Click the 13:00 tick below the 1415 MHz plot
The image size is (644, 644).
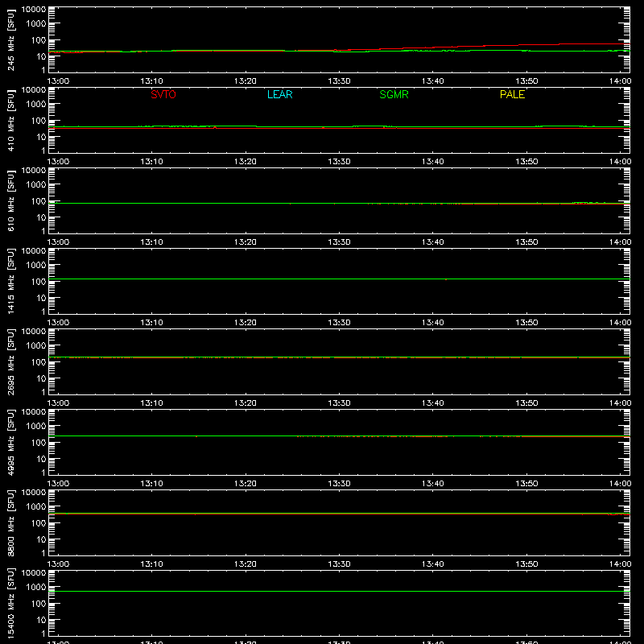click(58, 323)
